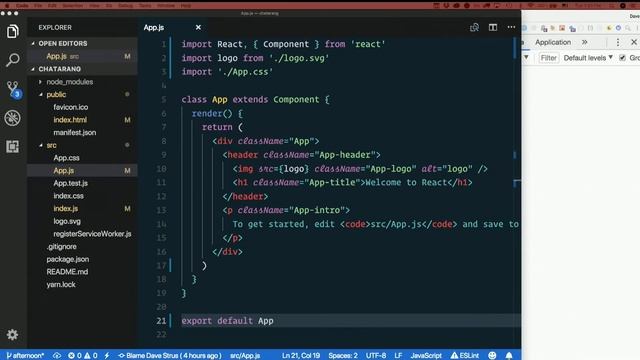
Task: Click the lightning bolt status bar icon
Action: pyautogui.click(x=107, y=356)
